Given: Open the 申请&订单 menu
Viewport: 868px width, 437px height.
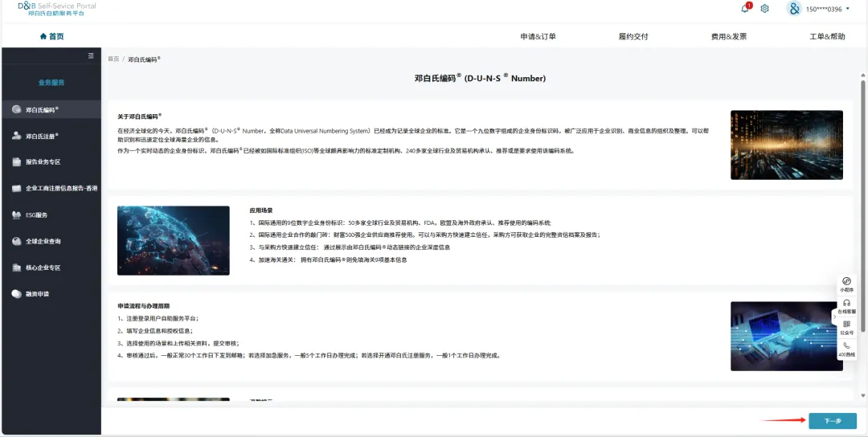Looking at the screenshot, I should coord(538,36).
